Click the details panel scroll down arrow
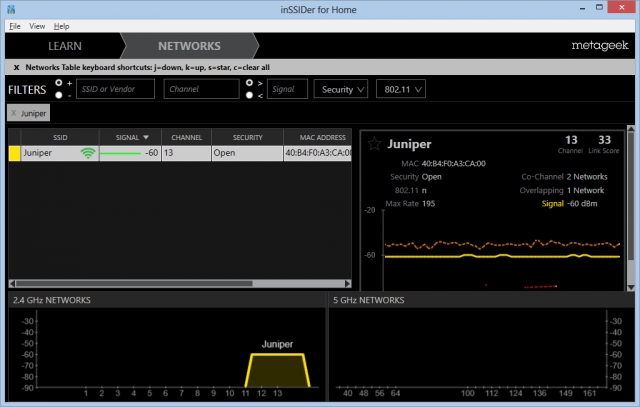The image size is (640, 407). click(x=631, y=287)
